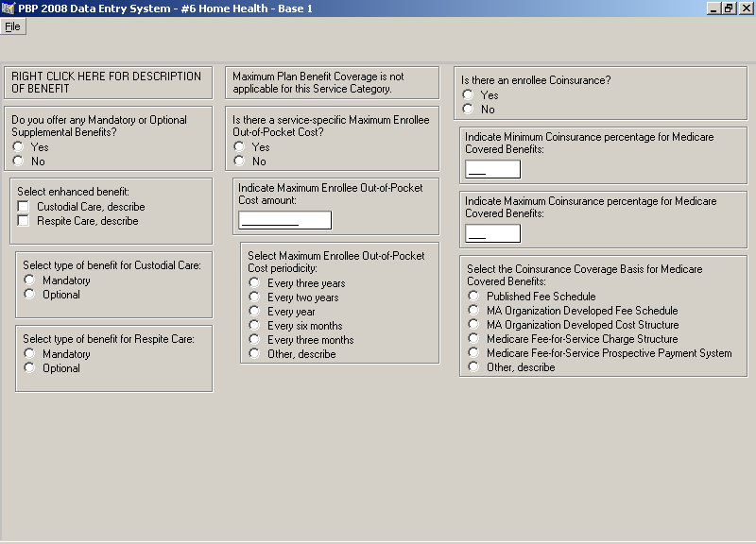Select No for enrollee Coinsurance
Image resolution: width=756 pixels, height=544 pixels.
[x=468, y=109]
